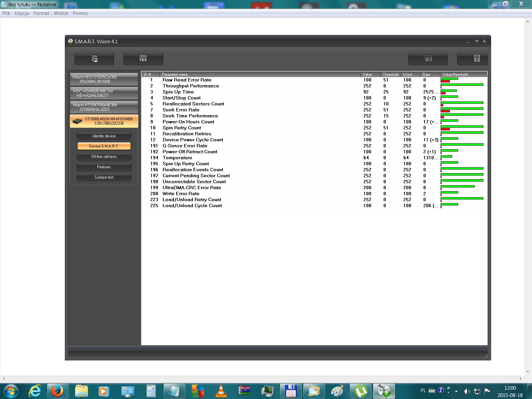Click the network tray icon
The image size is (532, 399).
(x=477, y=391)
